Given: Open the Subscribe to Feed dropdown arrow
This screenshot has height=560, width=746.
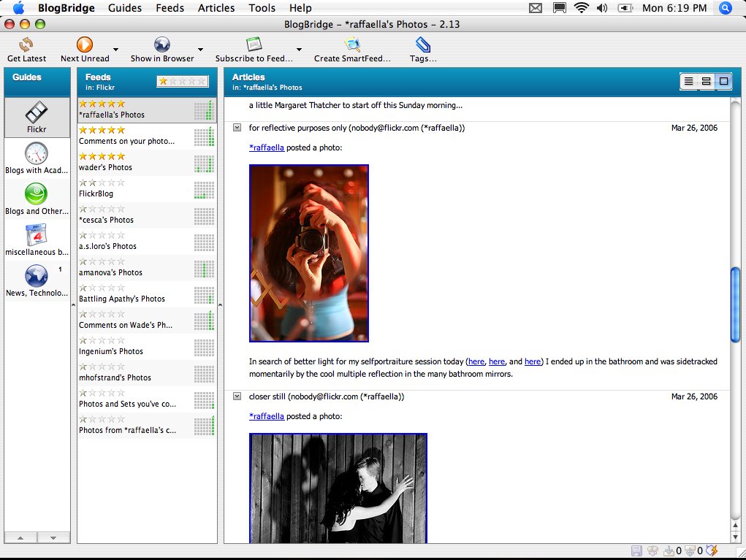Looking at the screenshot, I should (300, 49).
